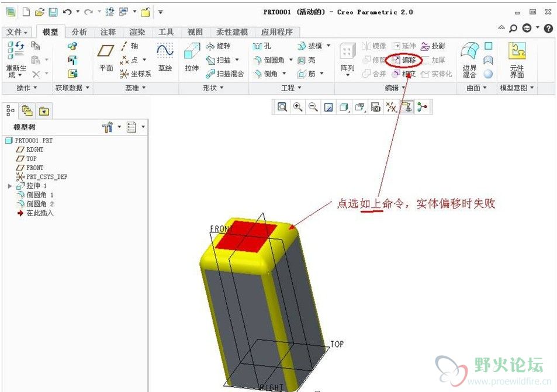The width and height of the screenshot is (557, 392).
Task: Toggle ribbon minimize caret at top right
Action: [x=501, y=27]
